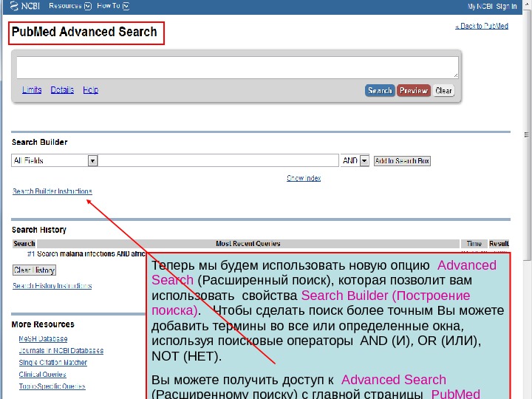Open Search History Instructions link
Screen dimensions: 532x399
tap(52, 286)
